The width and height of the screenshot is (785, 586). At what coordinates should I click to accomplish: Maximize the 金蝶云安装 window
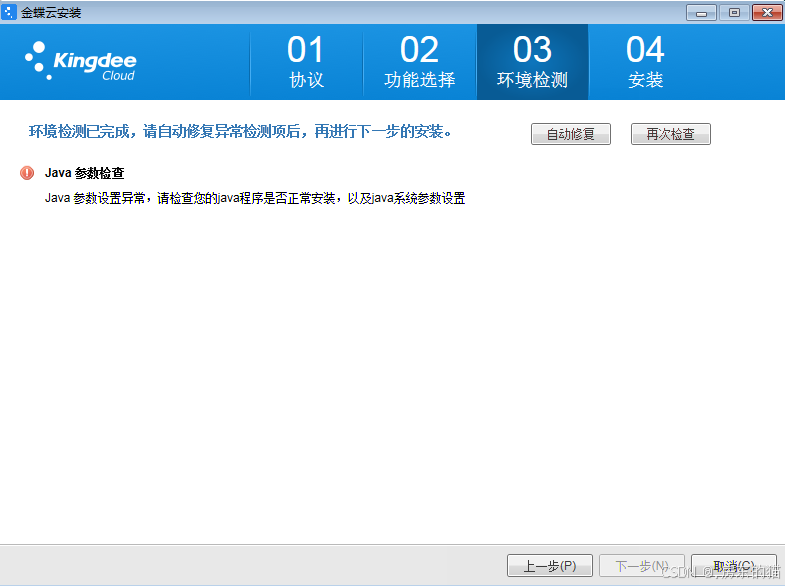coord(734,13)
